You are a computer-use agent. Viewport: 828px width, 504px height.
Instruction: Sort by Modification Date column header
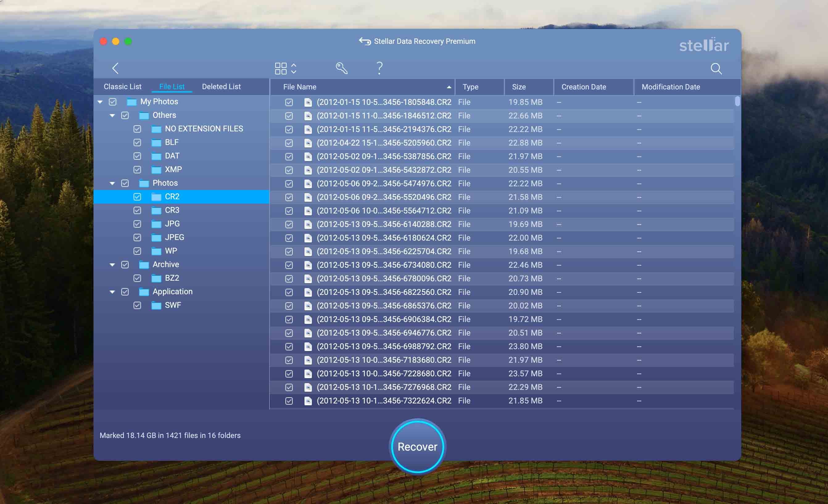pyautogui.click(x=688, y=87)
